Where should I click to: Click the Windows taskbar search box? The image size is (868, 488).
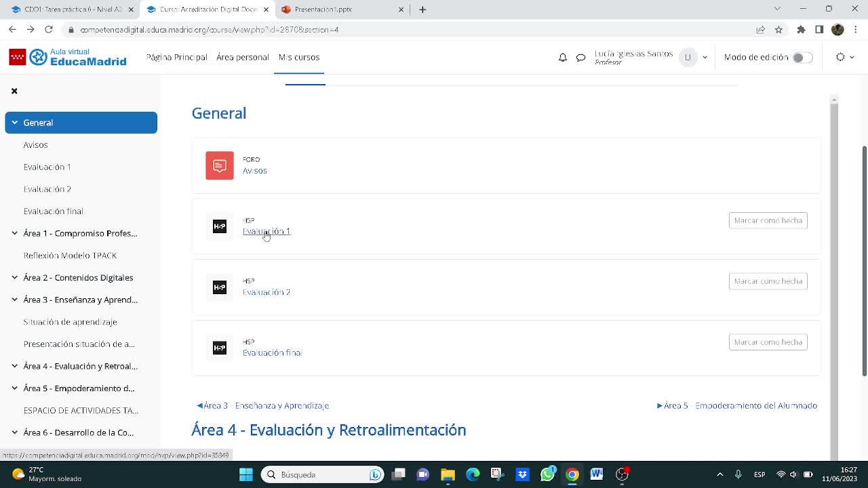[323, 474]
